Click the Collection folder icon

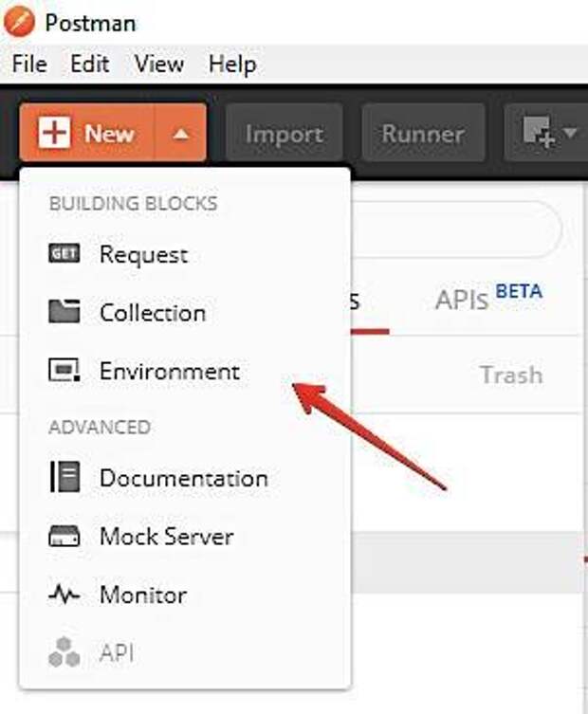coord(64,312)
